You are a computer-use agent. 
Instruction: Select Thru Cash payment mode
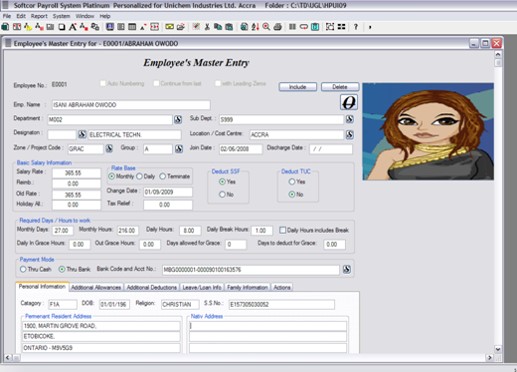click(x=23, y=269)
